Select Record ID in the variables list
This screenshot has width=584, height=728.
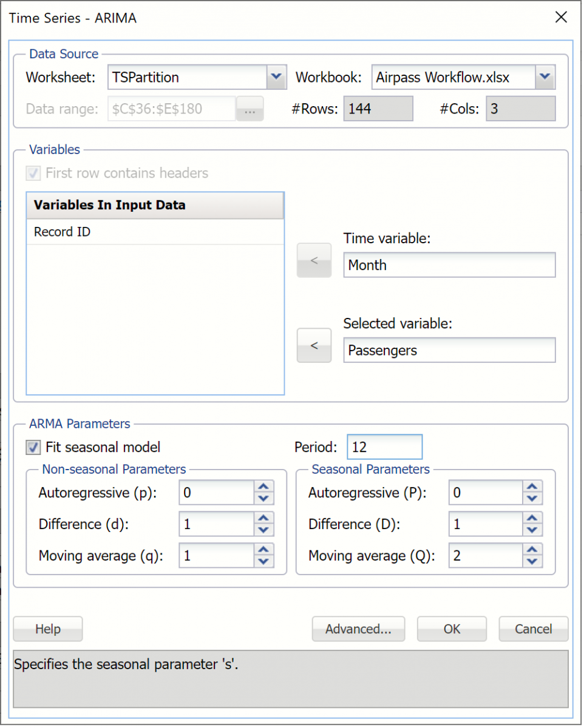click(63, 232)
